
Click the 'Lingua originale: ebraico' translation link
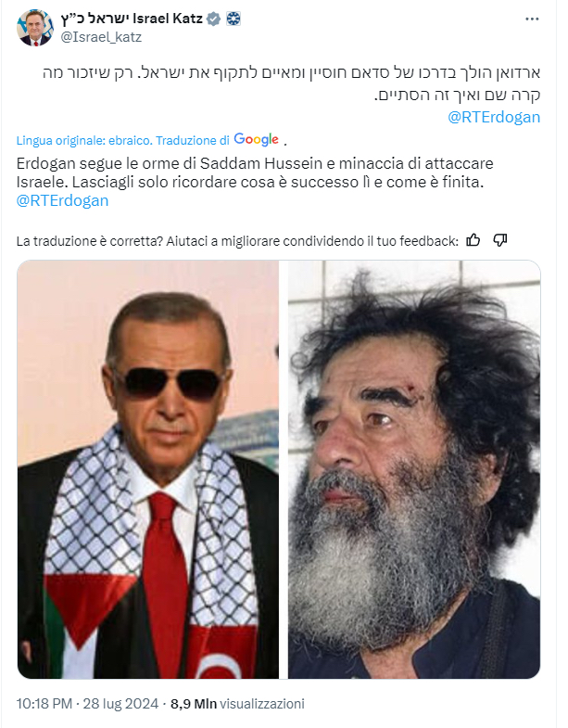pos(83,140)
